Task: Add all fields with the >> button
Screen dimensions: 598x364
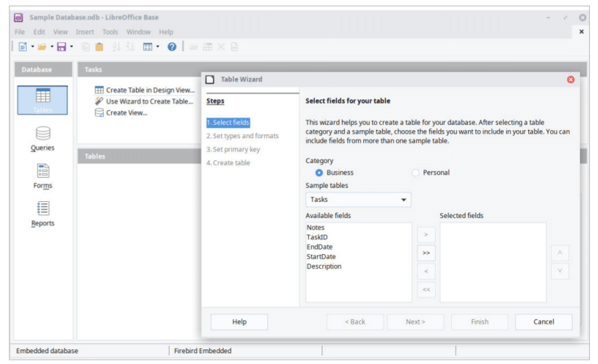Action: pyautogui.click(x=426, y=253)
